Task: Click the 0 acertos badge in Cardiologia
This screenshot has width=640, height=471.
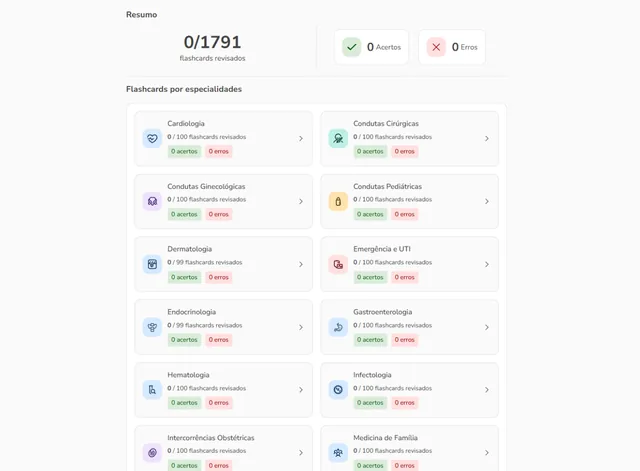Action: pyautogui.click(x=184, y=151)
